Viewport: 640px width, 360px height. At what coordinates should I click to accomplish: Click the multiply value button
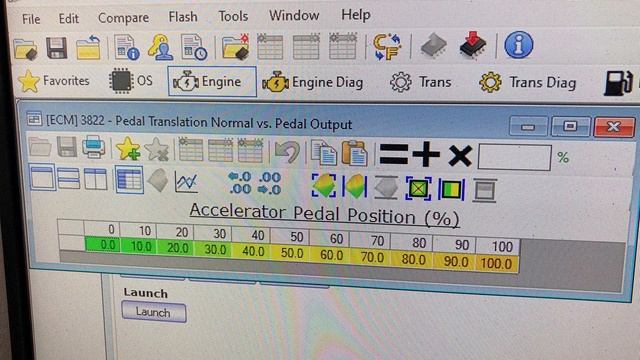[460, 155]
